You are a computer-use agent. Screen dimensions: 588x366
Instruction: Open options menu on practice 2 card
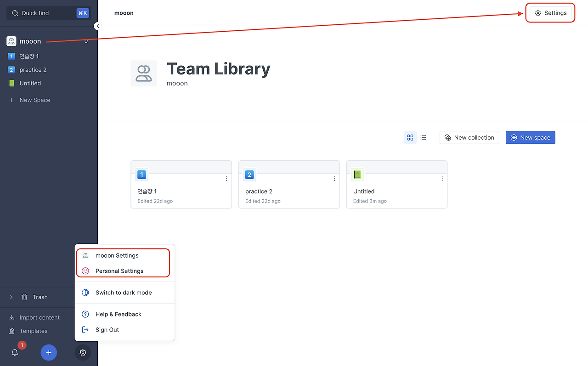pyautogui.click(x=334, y=179)
